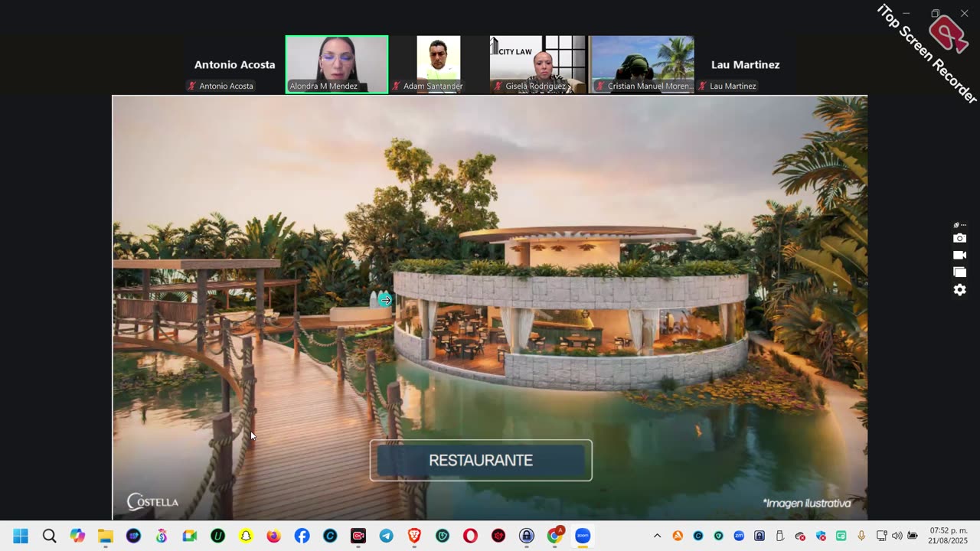Open recorder settings gear icon

[959, 290]
